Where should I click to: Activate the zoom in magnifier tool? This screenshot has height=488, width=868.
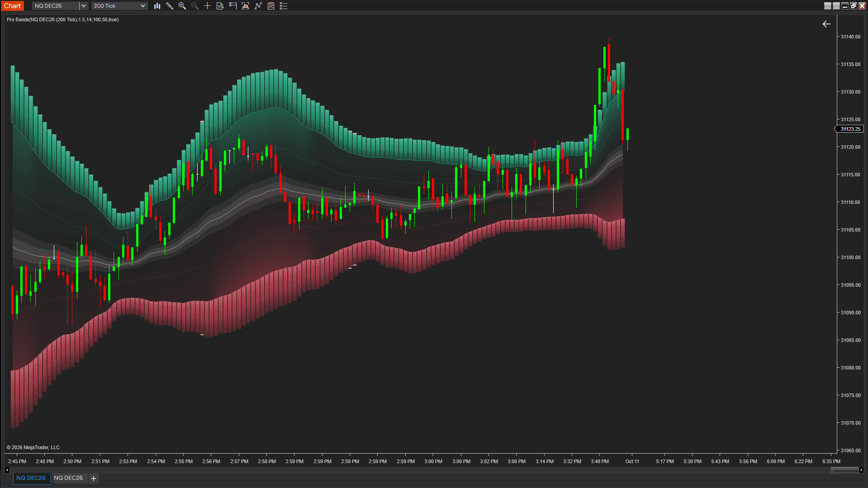point(182,6)
